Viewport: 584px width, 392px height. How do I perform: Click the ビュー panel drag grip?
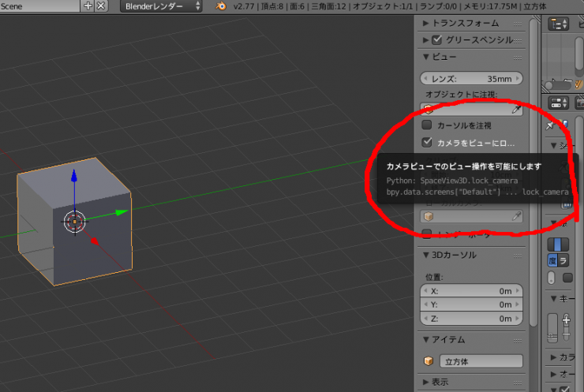pos(518,58)
